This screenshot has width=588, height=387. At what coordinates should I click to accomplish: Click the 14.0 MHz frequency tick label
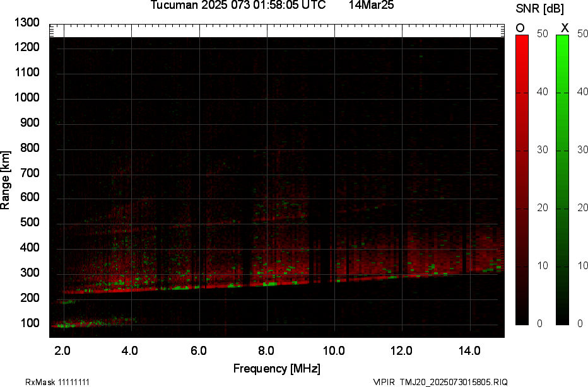pos(469,350)
